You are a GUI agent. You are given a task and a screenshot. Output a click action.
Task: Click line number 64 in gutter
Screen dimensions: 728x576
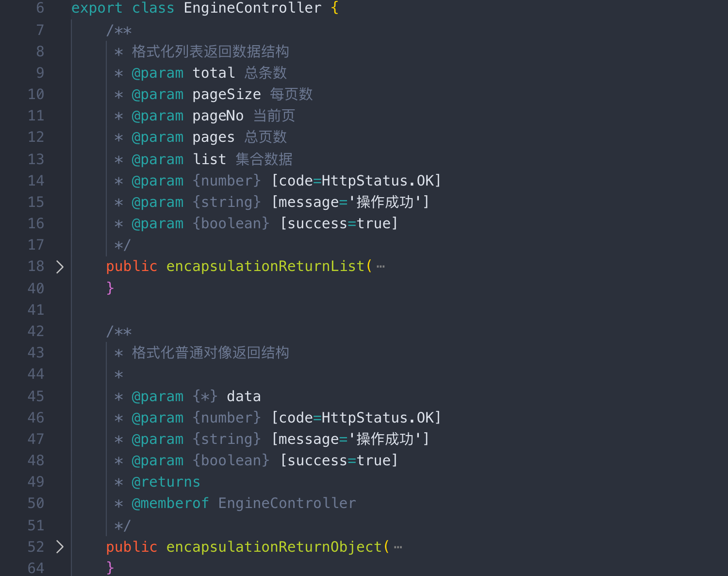(36, 568)
